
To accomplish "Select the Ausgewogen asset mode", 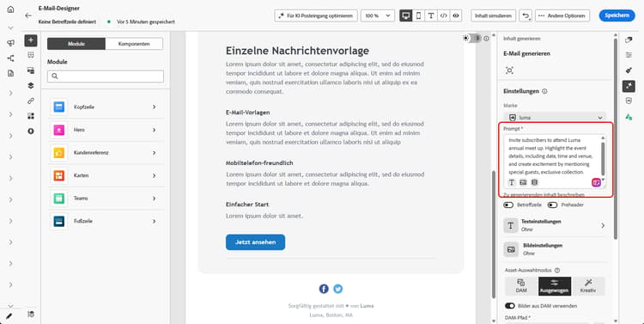I will (x=555, y=286).
